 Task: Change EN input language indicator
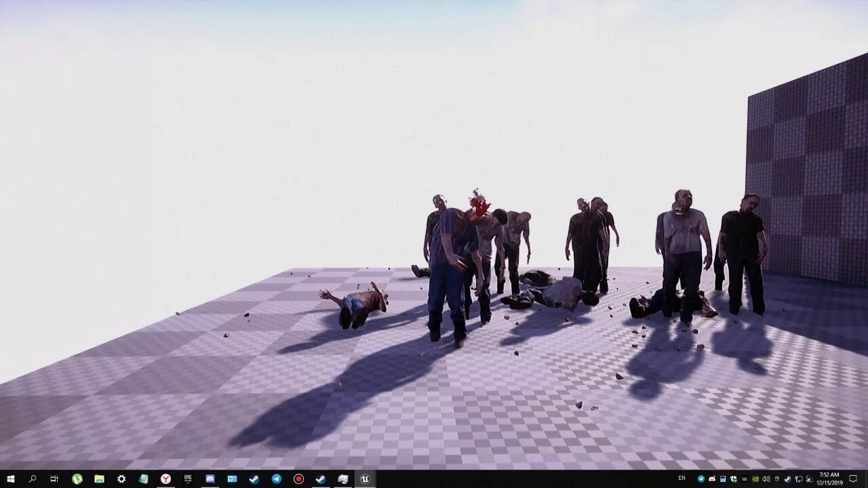[682, 478]
